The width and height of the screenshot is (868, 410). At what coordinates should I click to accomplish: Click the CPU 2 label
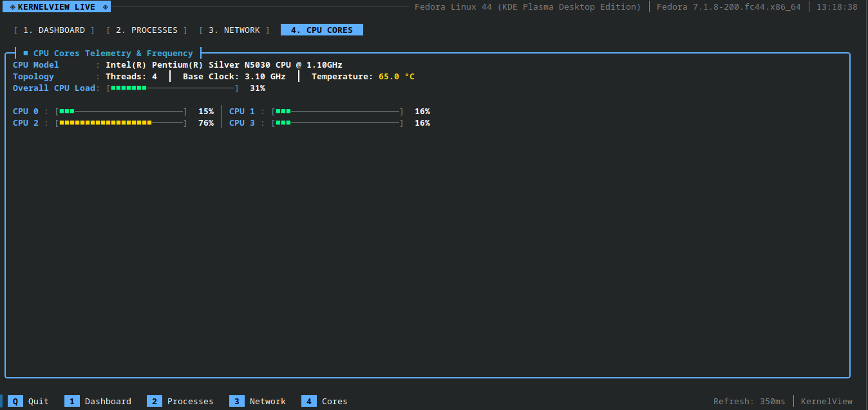point(26,123)
